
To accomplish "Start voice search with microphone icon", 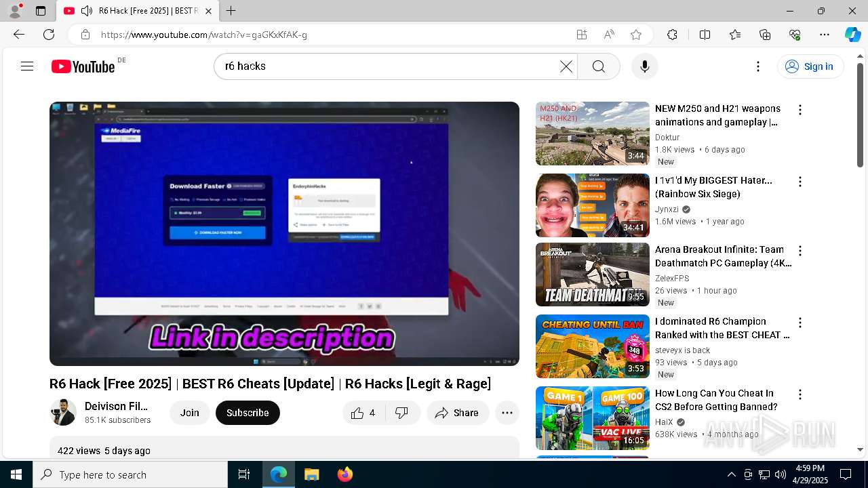I will pos(644,66).
